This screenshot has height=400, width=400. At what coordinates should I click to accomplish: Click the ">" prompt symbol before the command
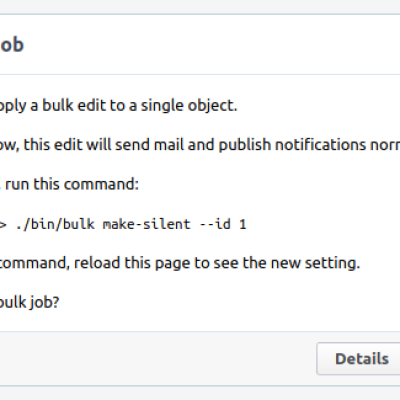(x=3, y=224)
